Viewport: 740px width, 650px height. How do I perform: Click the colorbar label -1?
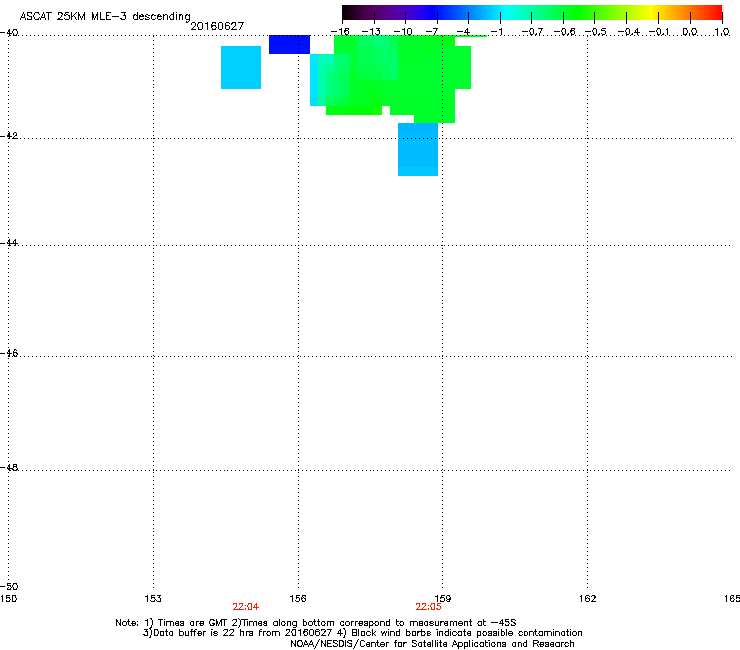tap(496, 32)
